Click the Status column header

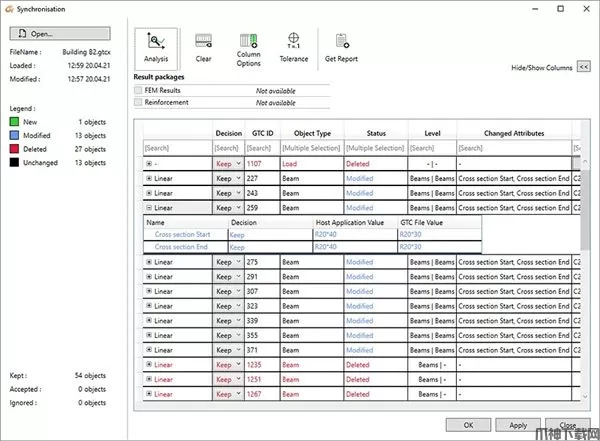click(x=376, y=132)
